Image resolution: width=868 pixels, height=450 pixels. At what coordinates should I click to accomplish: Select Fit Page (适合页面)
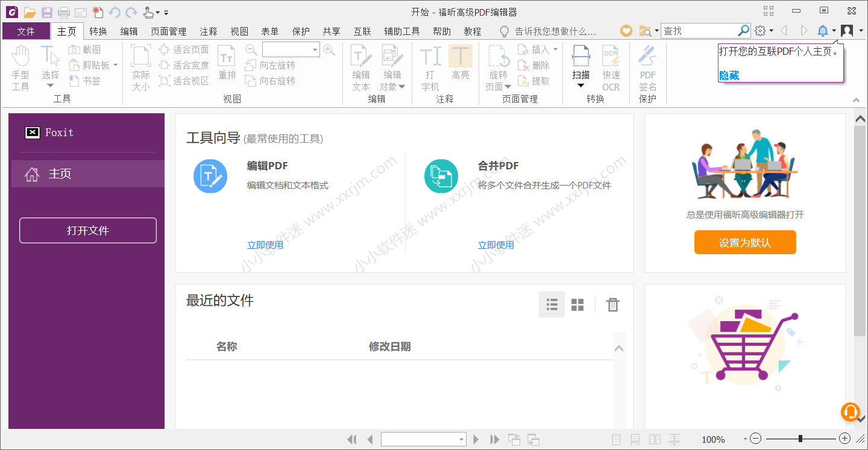[184, 49]
